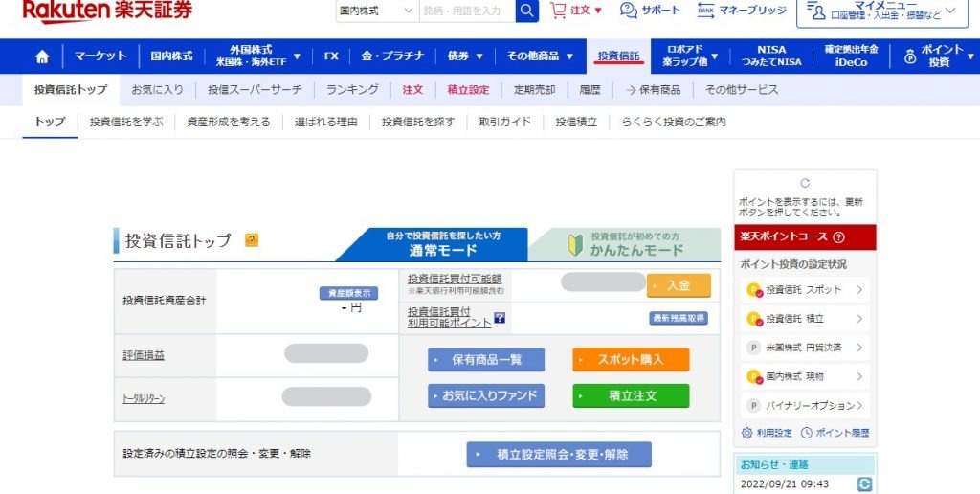Click the 資産額表示 button
Screen dimensions: 980x494
tap(348, 293)
